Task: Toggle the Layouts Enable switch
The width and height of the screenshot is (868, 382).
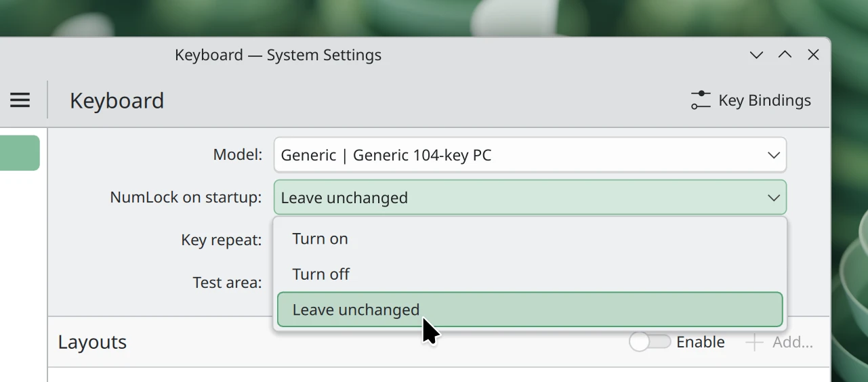Action: 650,343
